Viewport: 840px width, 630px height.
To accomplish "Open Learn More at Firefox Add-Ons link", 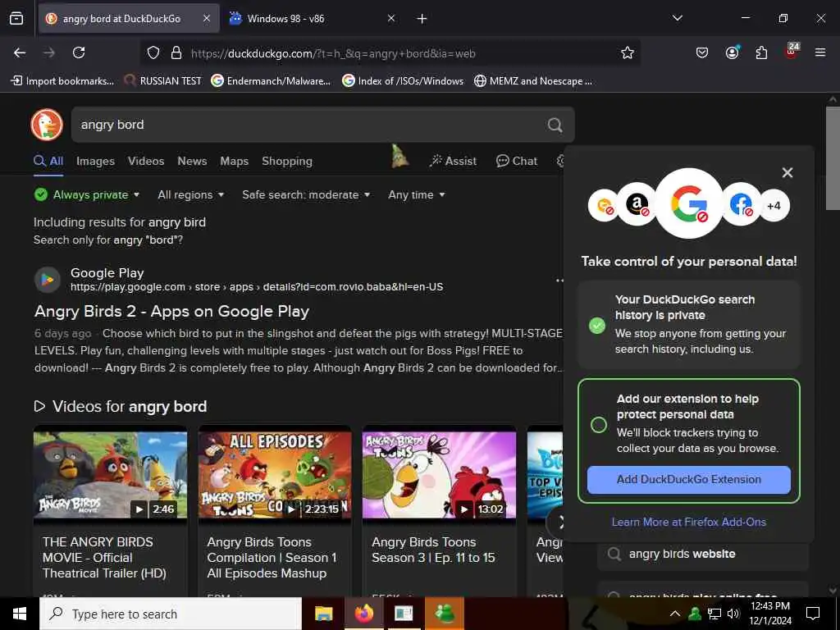I will point(689,522).
